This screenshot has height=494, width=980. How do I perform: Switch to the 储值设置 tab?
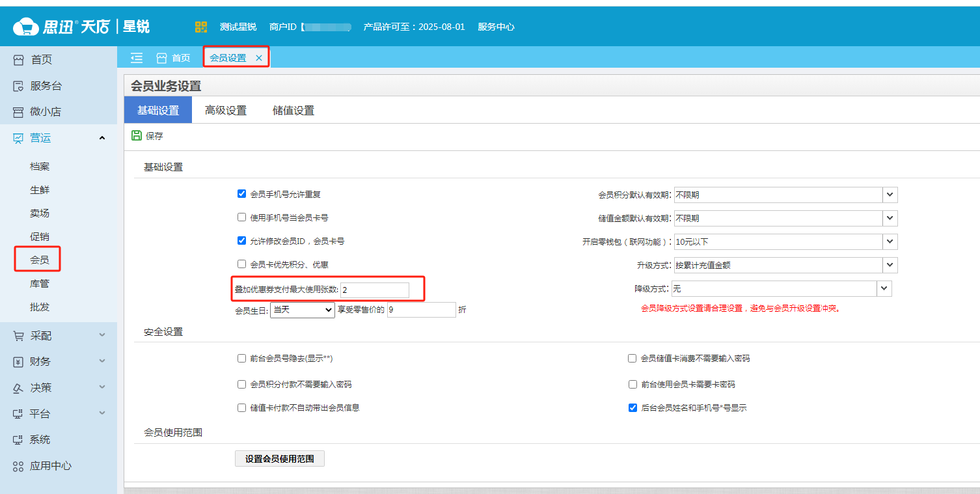tap(293, 110)
